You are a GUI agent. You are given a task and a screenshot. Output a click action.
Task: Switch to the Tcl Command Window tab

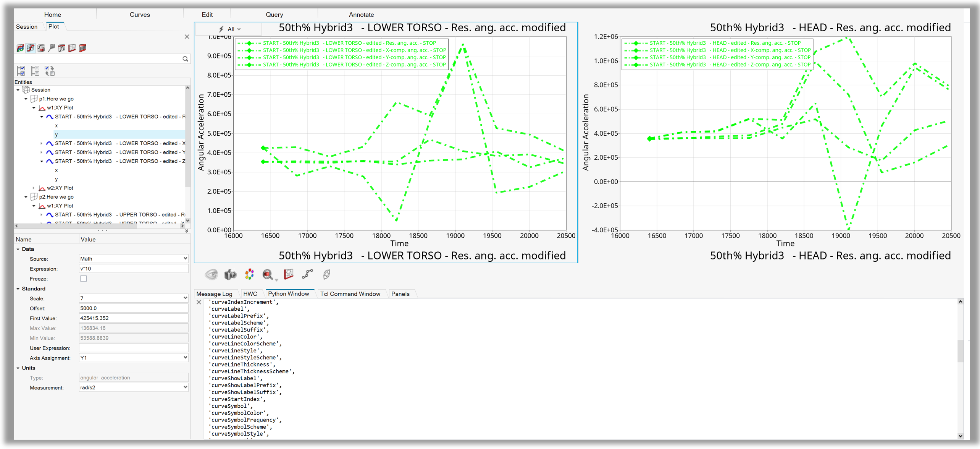tap(350, 294)
